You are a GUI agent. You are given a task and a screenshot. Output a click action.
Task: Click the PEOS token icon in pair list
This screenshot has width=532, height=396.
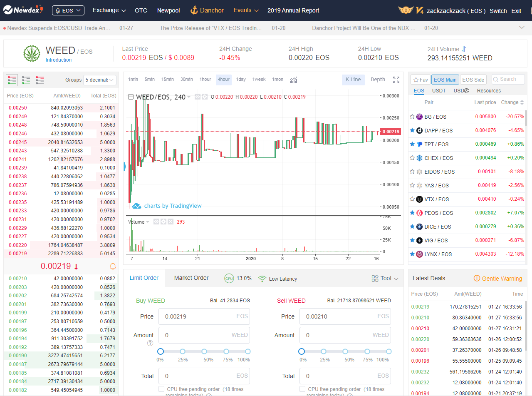pyautogui.click(x=419, y=213)
